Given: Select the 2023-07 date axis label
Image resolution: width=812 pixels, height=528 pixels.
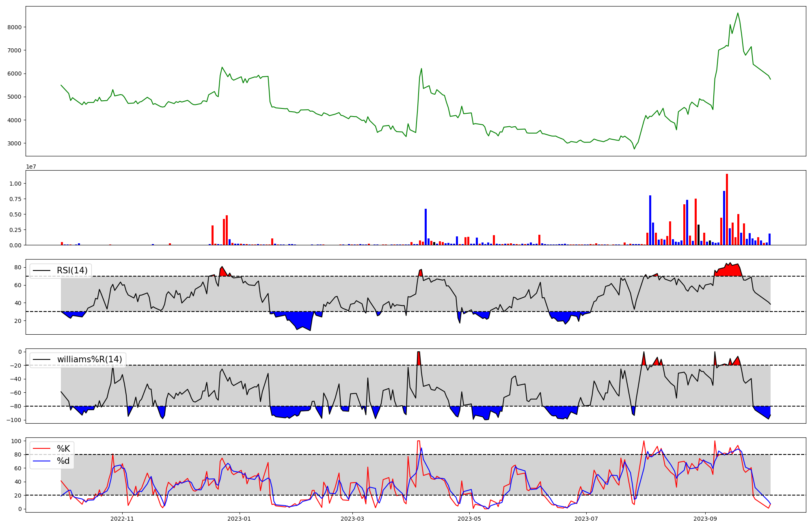Looking at the screenshot, I should coord(587,519).
